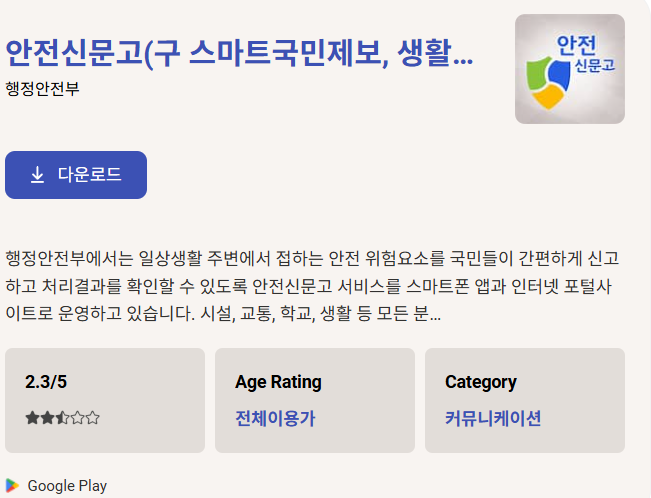Click the Age Rating heading
Viewport: 651px width, 498px height.
click(278, 382)
